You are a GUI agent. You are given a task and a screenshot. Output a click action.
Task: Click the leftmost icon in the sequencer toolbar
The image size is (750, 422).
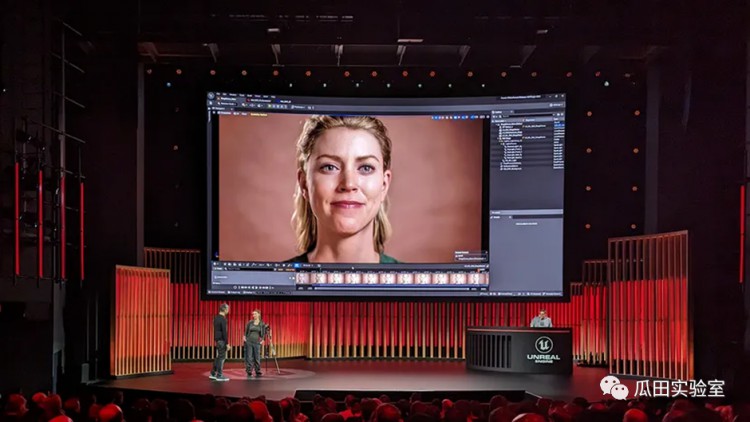coord(214,264)
